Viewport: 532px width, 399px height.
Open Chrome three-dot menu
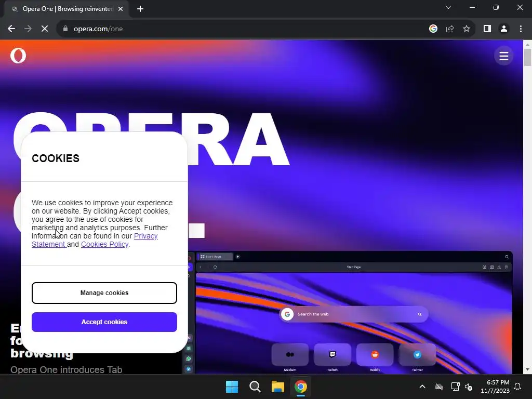pos(521,29)
